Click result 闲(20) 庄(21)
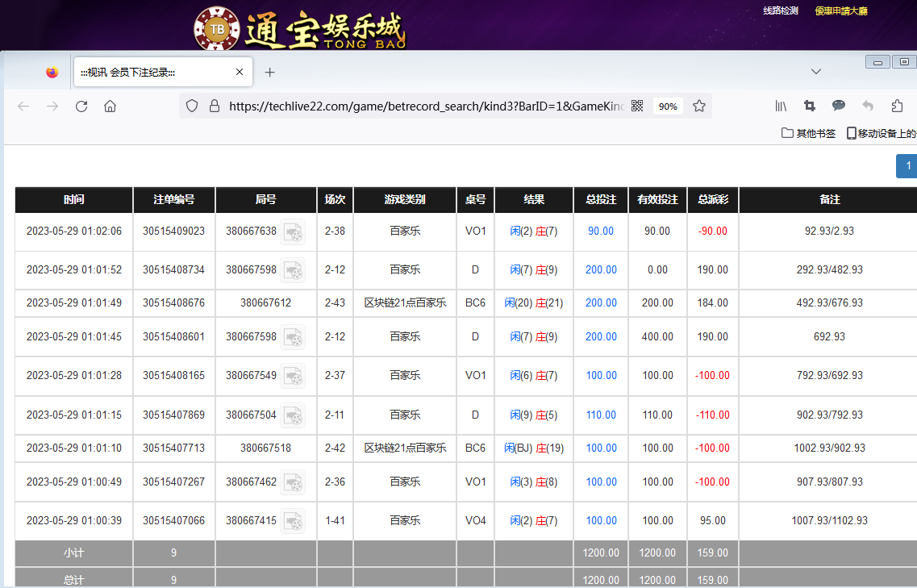 coord(533,302)
